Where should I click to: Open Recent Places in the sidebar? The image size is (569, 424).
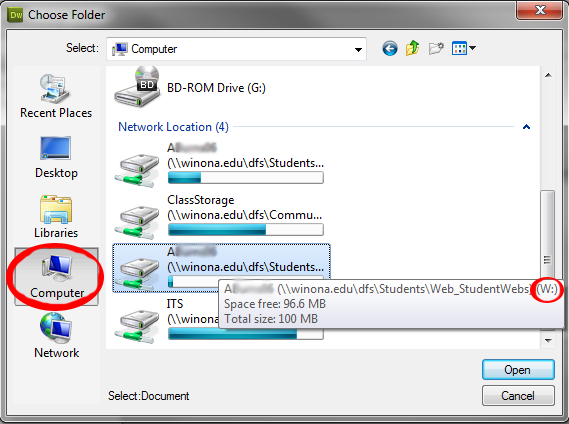(56, 96)
